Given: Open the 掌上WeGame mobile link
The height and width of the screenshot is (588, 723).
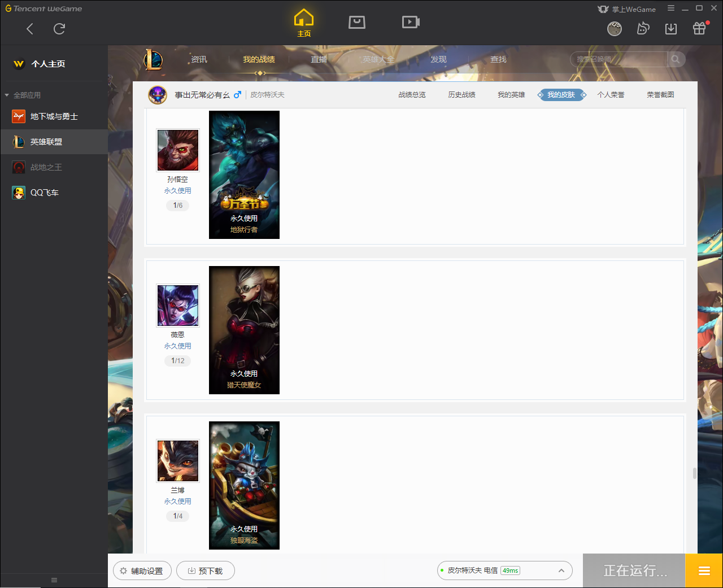Looking at the screenshot, I should (627, 9).
